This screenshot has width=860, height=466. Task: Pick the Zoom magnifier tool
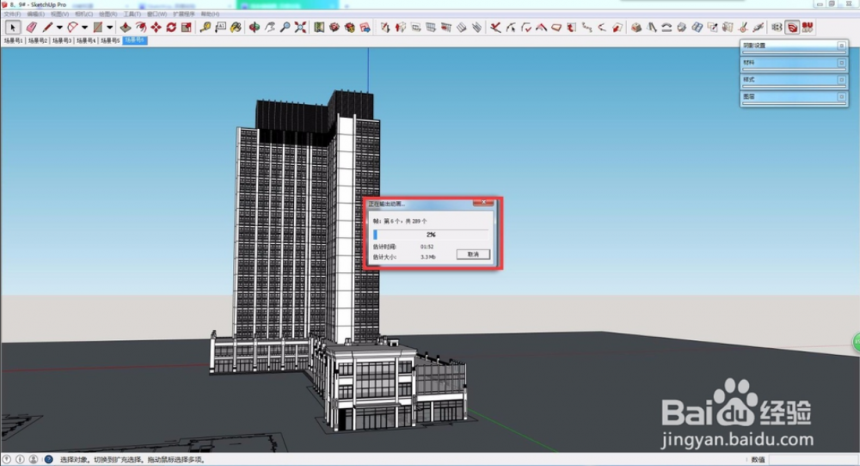coord(285,27)
